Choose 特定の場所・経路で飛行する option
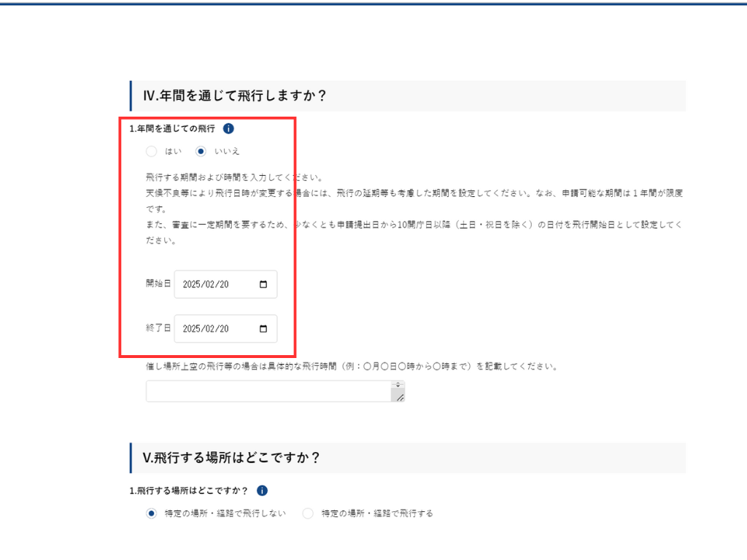Viewport: 747px width, 560px height. tap(308, 513)
